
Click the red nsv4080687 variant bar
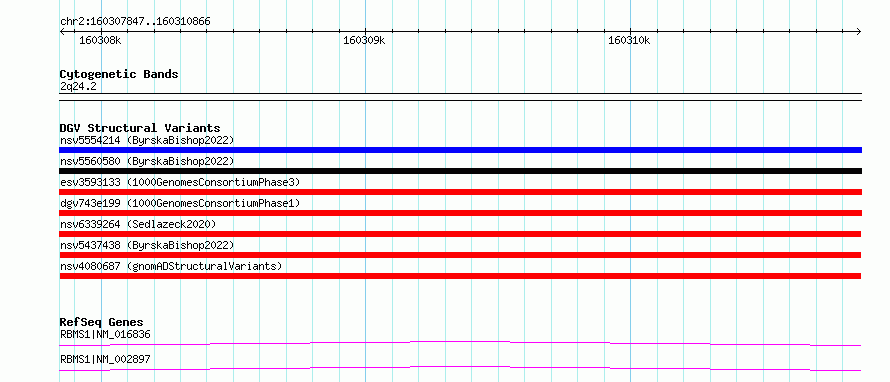(460, 276)
